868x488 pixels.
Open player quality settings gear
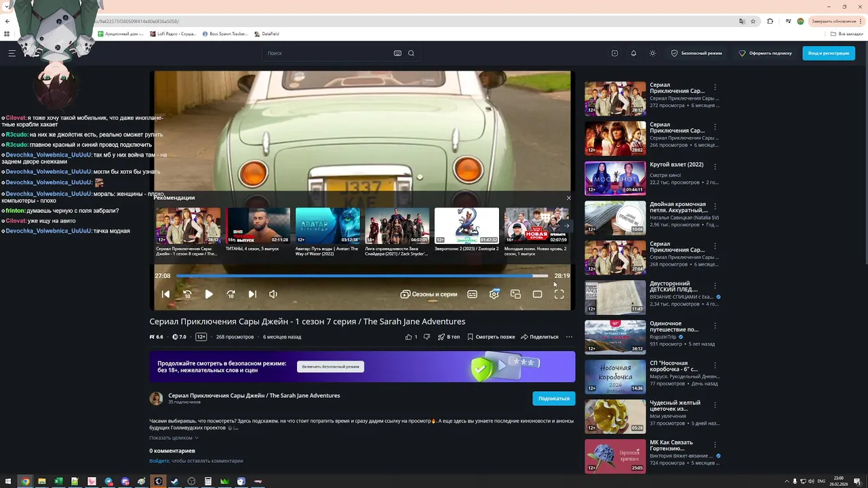point(494,293)
